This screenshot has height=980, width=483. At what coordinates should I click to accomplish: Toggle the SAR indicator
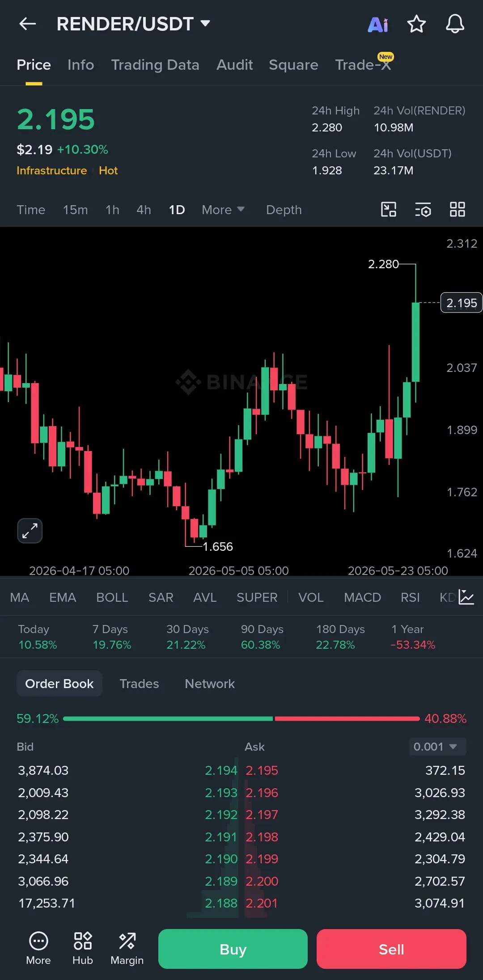(x=161, y=597)
